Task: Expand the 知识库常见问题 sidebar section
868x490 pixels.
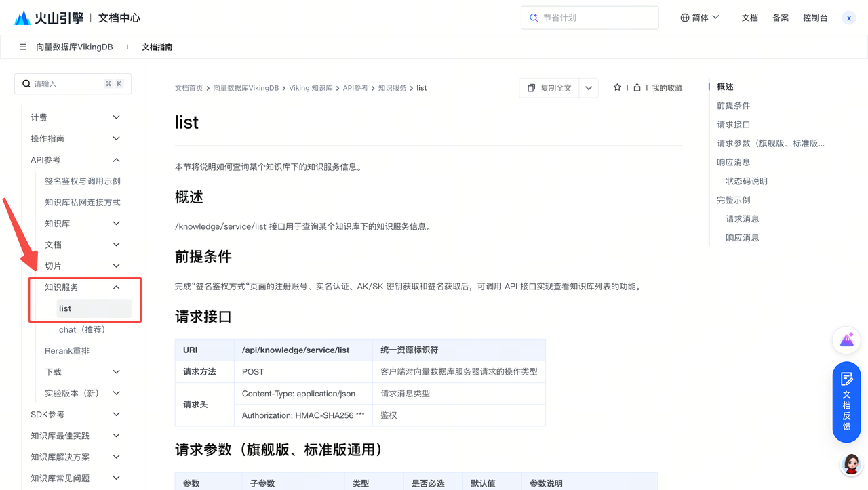Action: (x=117, y=478)
